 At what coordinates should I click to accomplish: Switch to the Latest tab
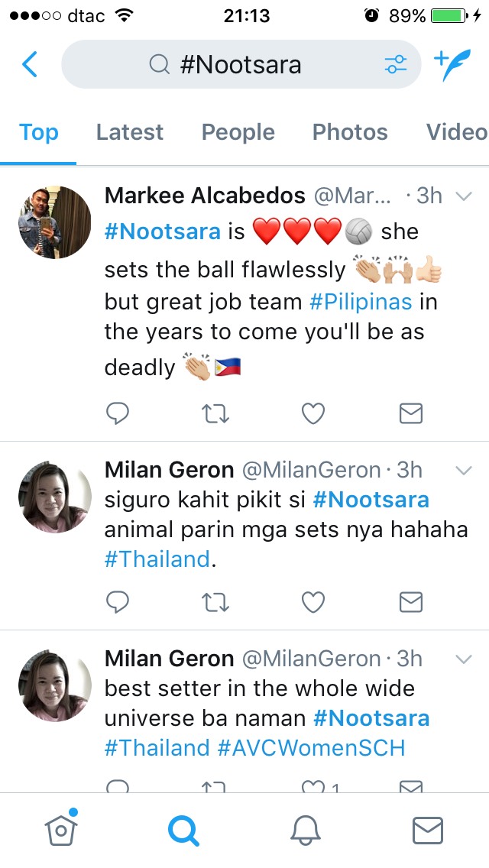(130, 132)
